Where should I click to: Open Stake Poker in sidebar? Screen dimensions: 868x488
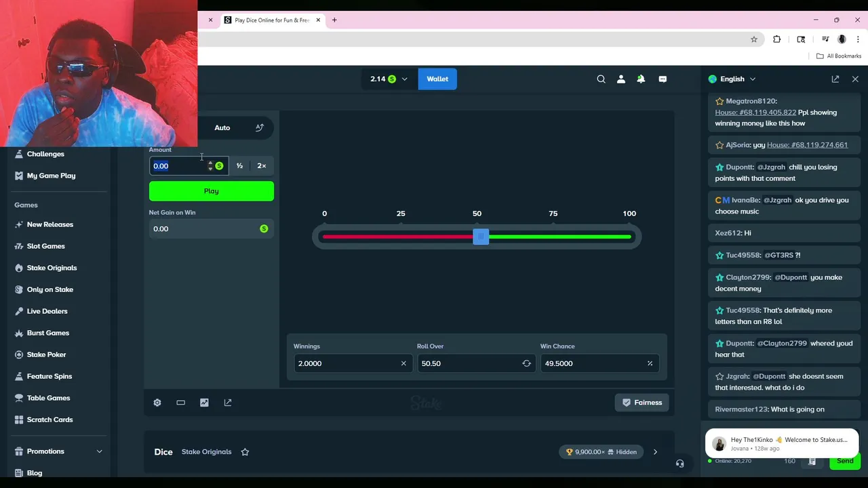click(x=46, y=354)
